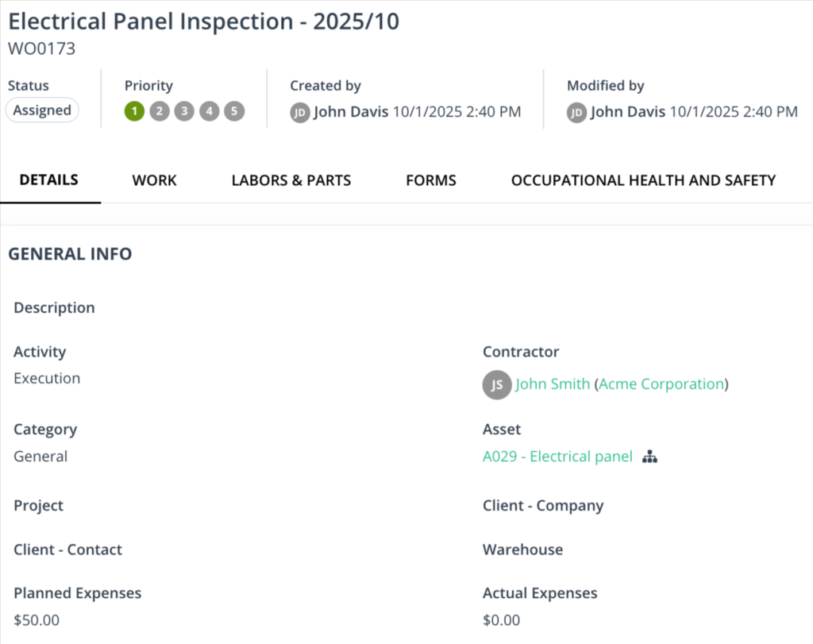
Task: Open the Assigned status badge
Action: 43,110
